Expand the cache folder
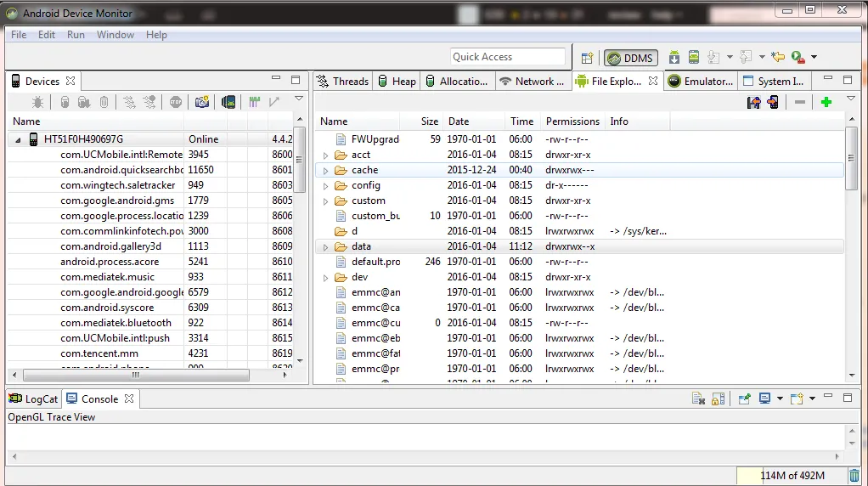The height and width of the screenshot is (486, 868). 325,171
